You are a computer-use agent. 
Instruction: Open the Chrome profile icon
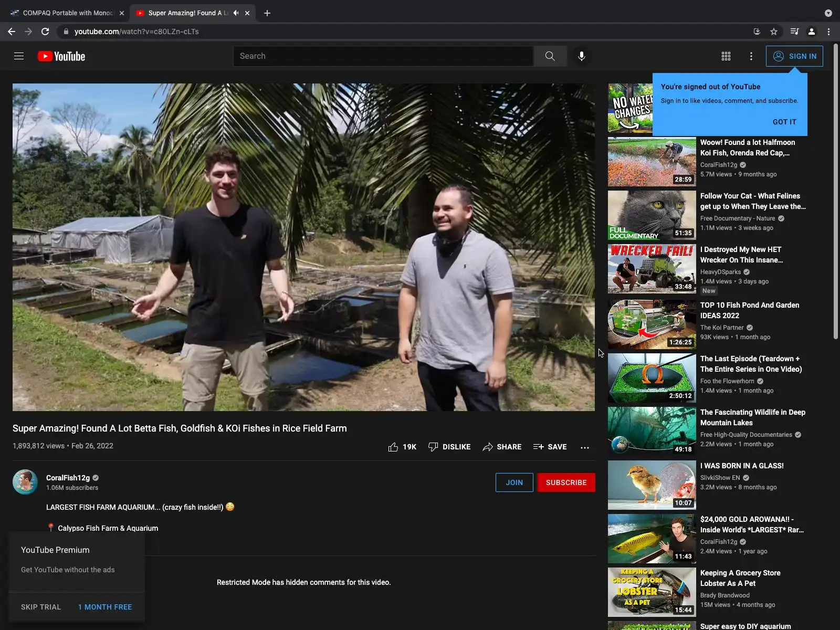[x=812, y=31]
